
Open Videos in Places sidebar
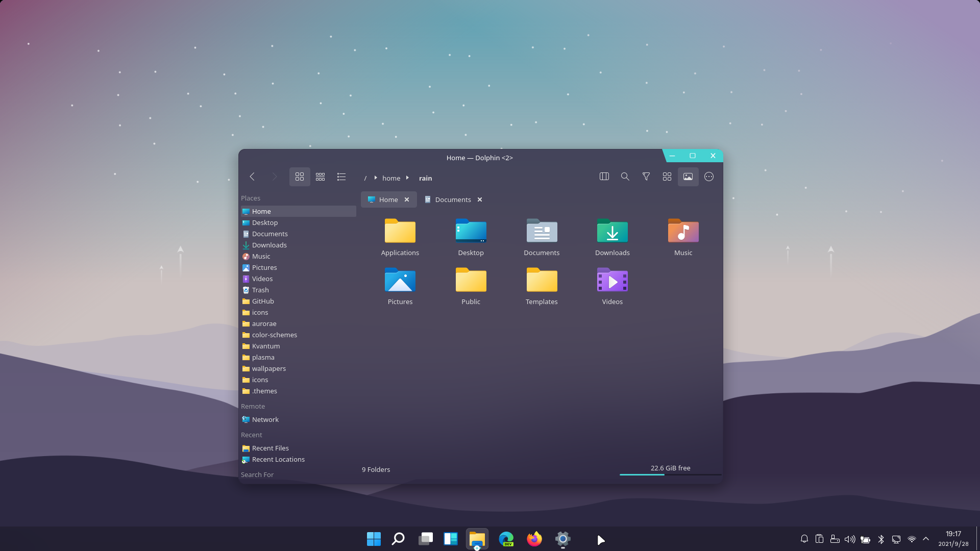coord(299,279)
